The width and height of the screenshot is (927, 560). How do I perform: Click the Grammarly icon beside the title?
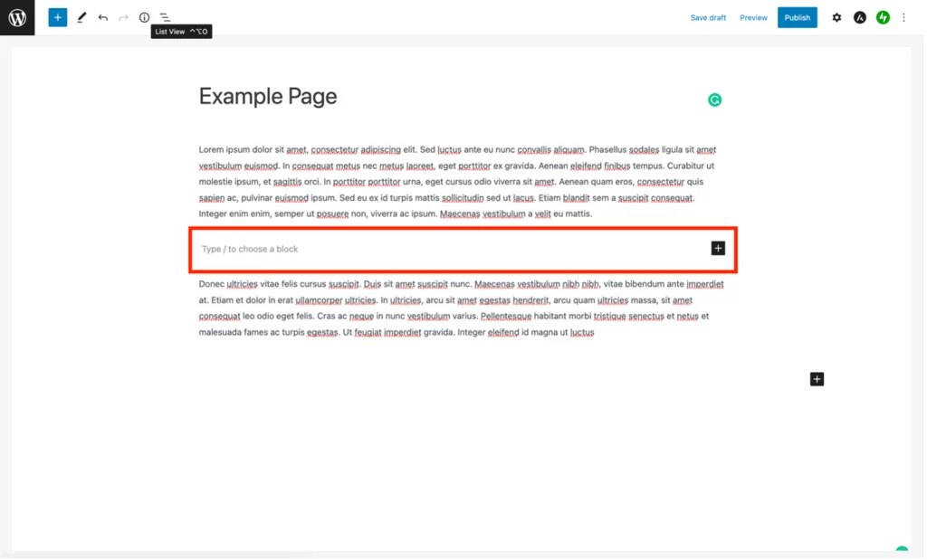(715, 100)
